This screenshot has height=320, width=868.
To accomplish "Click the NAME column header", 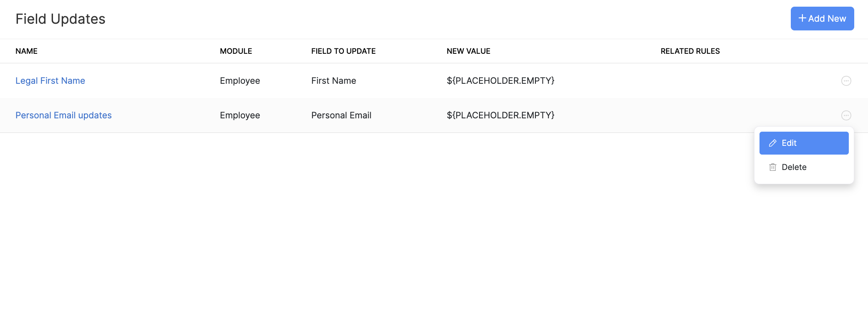I will click(x=26, y=51).
